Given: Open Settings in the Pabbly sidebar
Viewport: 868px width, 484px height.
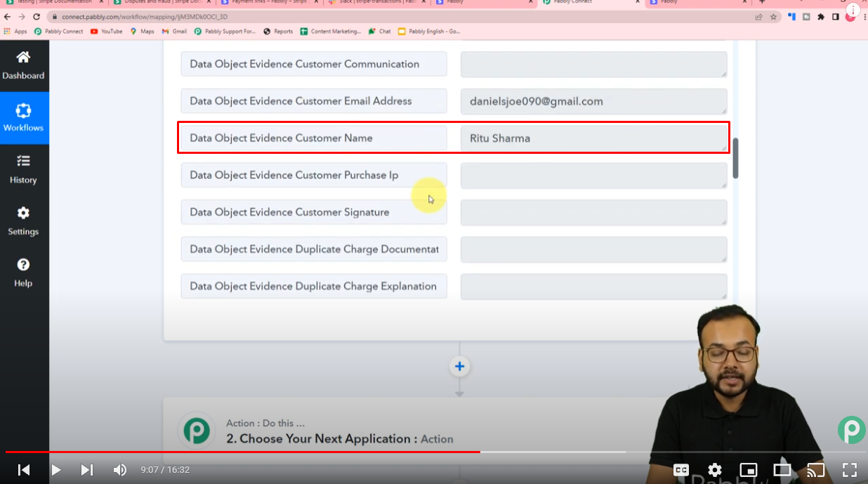Looking at the screenshot, I should [24, 221].
